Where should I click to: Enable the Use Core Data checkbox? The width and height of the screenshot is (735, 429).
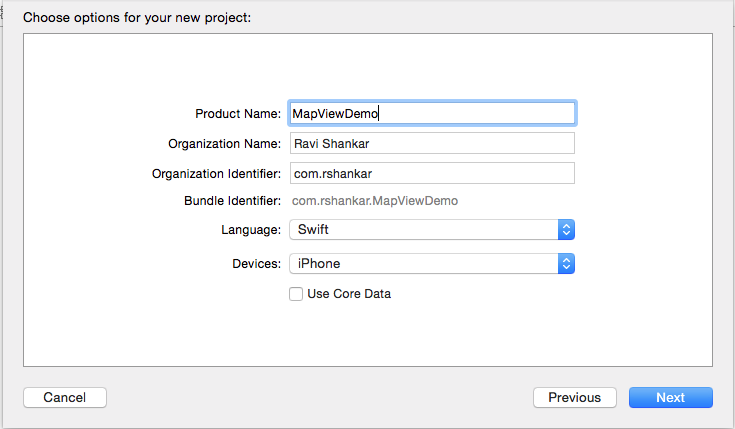296,294
